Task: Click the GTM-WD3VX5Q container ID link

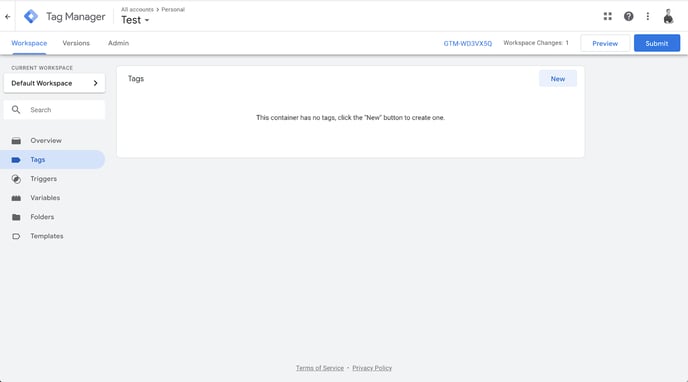Action: click(467, 43)
